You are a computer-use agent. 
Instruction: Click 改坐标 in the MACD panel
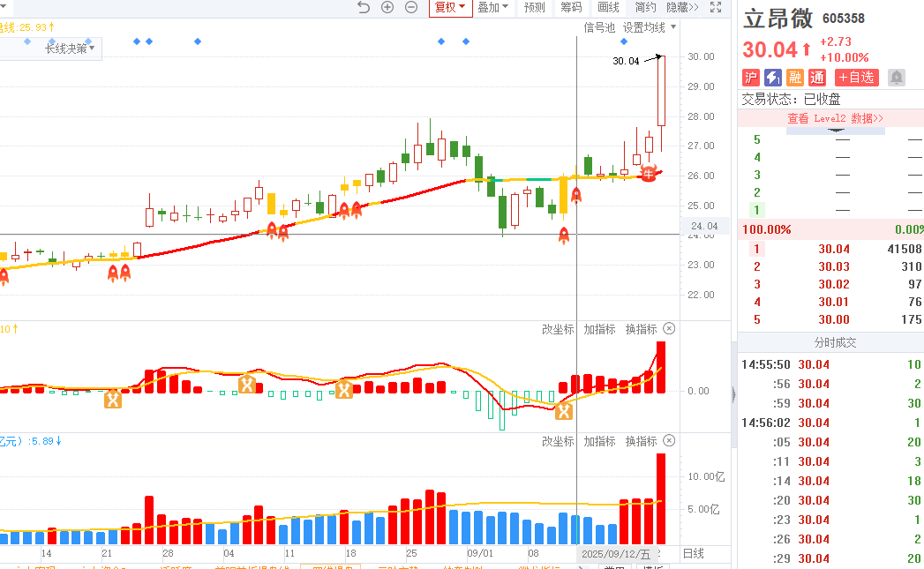coord(558,329)
